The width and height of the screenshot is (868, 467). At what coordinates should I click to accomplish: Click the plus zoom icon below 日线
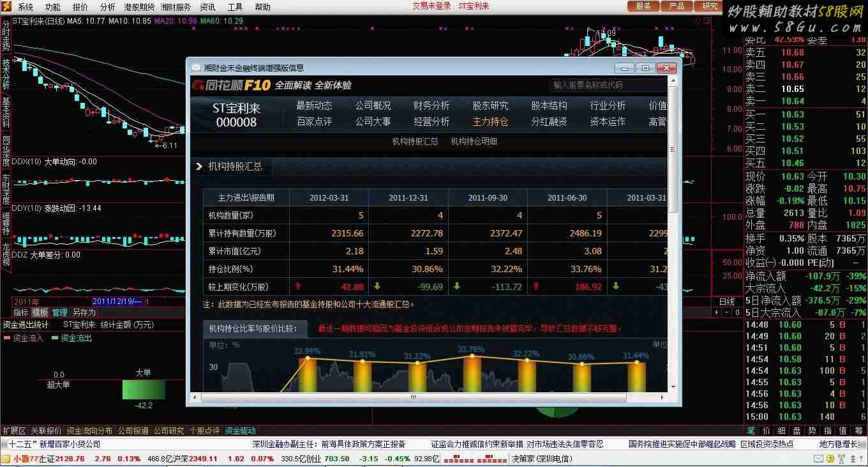(x=716, y=312)
